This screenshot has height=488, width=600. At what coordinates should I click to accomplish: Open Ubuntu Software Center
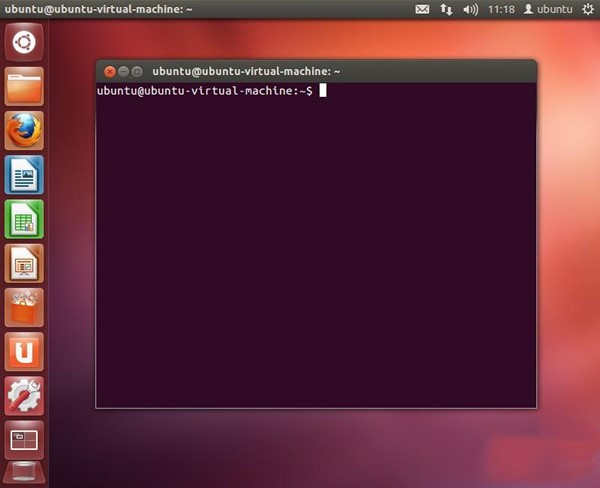(x=24, y=307)
